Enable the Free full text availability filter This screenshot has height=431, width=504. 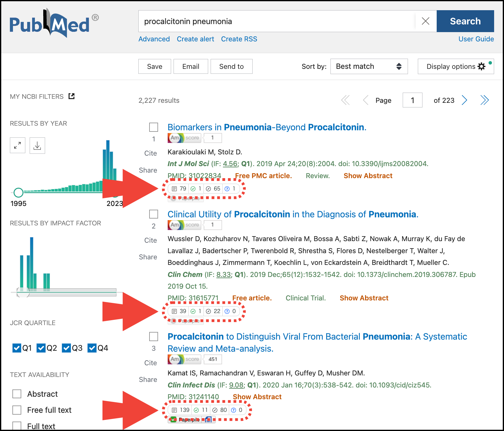(17, 410)
